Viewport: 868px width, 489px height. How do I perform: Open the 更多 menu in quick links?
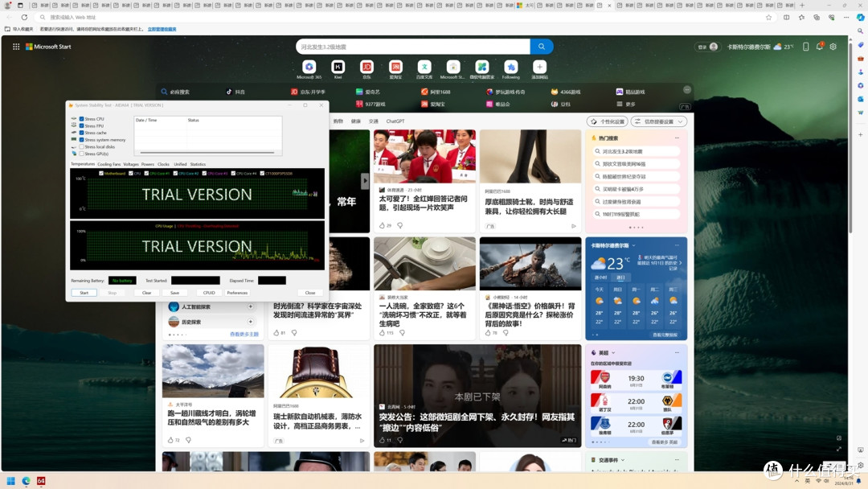[626, 104]
